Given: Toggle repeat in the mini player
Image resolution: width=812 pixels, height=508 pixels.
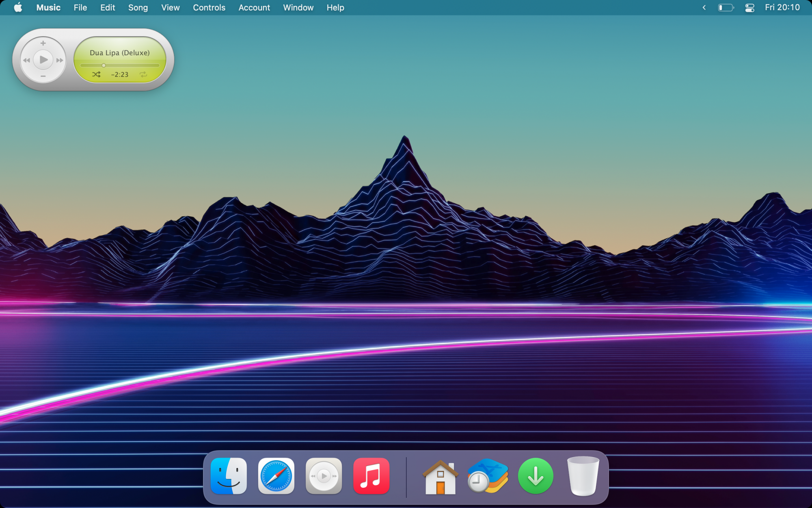Looking at the screenshot, I should click(x=143, y=74).
